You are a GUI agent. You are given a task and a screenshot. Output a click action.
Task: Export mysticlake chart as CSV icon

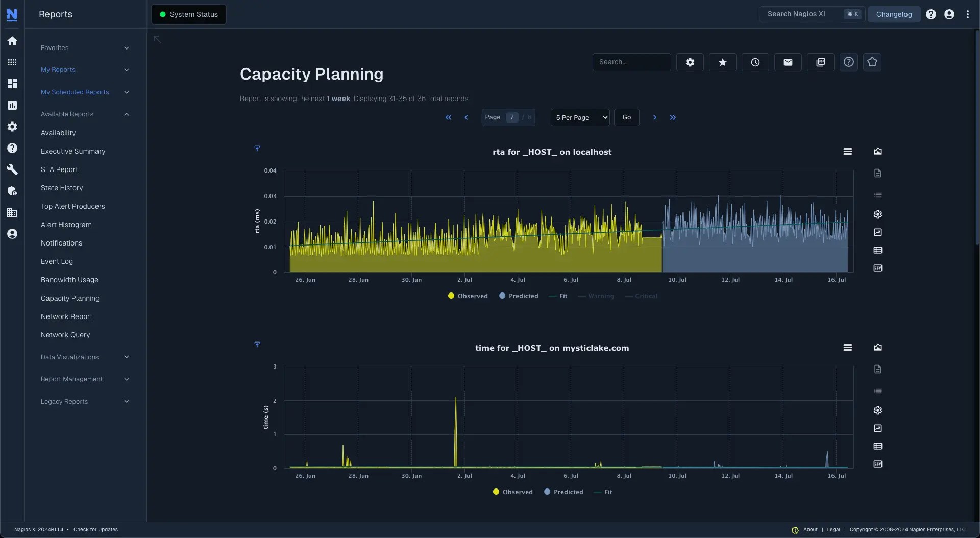point(877,464)
